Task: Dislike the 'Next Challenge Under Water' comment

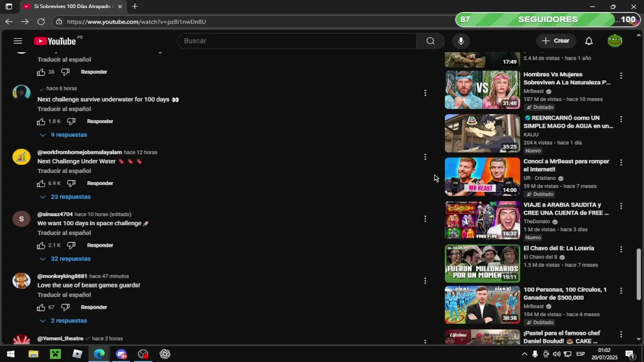Action: coord(71,183)
